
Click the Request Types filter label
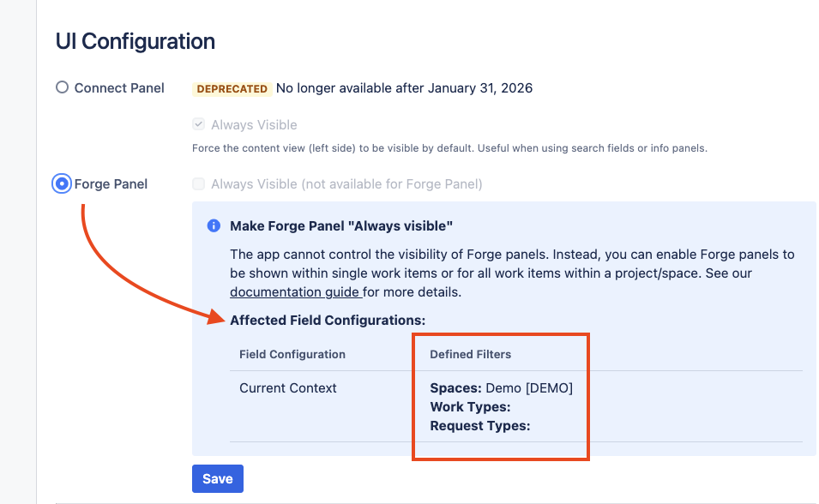[479, 425]
